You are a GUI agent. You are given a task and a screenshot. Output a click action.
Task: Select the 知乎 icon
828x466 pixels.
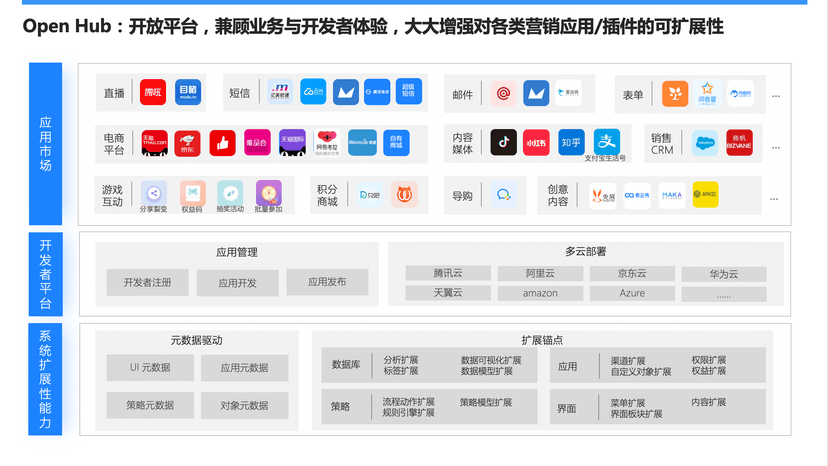571,142
